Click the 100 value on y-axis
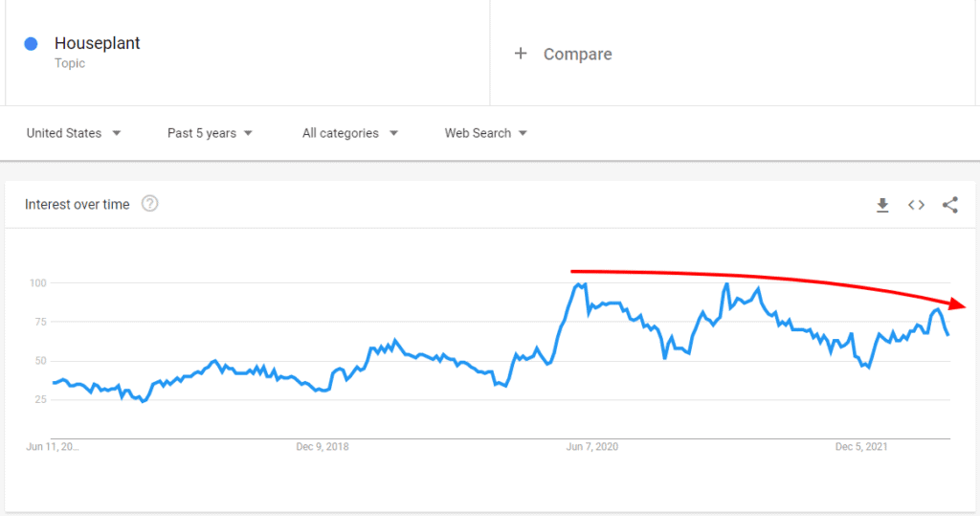The width and height of the screenshot is (980, 516). (x=37, y=283)
